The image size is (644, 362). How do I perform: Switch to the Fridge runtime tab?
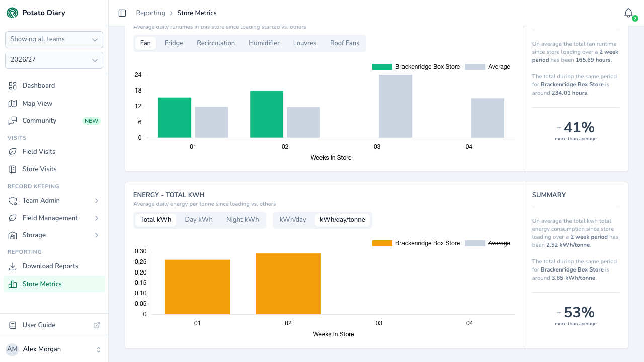click(x=174, y=43)
